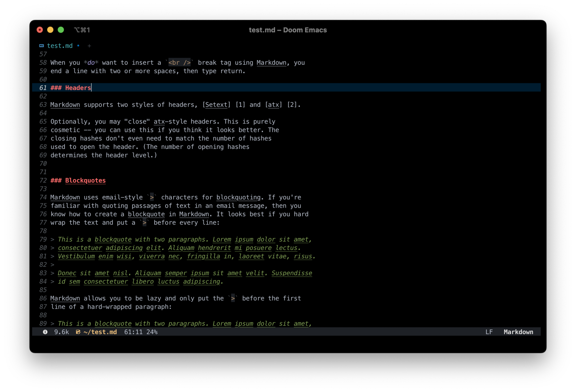The height and width of the screenshot is (392, 576).
Task: Follow the underlined blockquote link on line 76
Action: (x=146, y=214)
